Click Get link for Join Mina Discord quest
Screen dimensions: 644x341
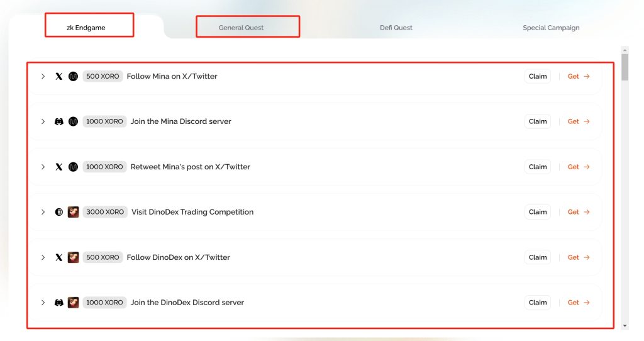[579, 121]
